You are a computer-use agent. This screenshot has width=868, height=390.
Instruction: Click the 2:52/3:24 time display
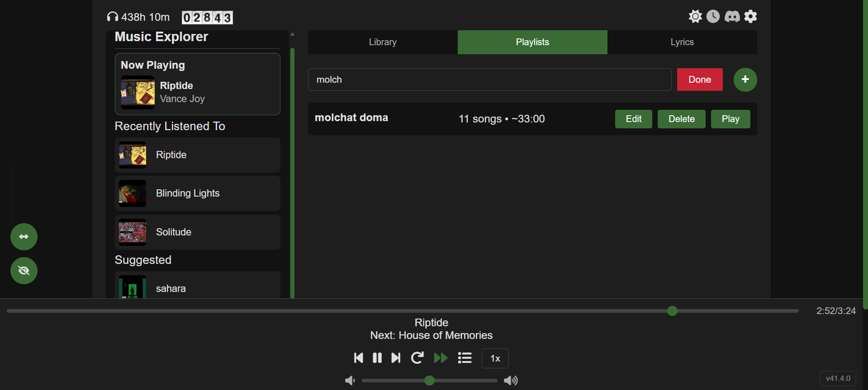[x=836, y=311]
